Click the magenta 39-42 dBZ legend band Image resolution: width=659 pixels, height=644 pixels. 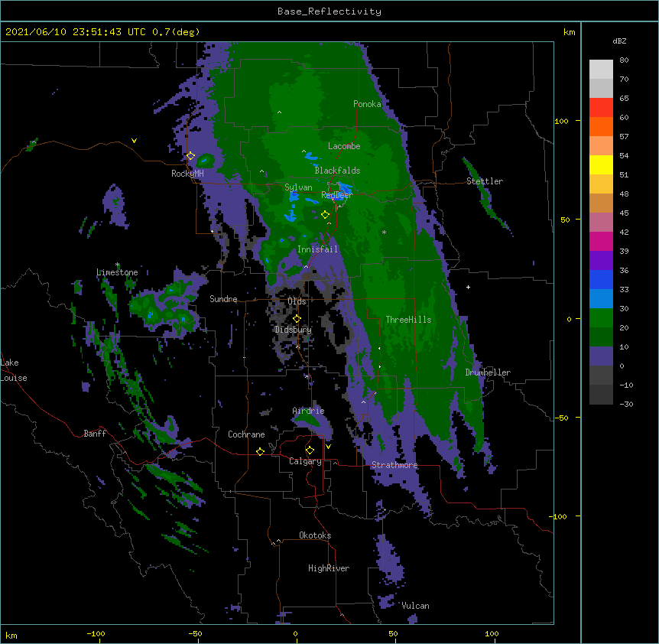pos(601,241)
